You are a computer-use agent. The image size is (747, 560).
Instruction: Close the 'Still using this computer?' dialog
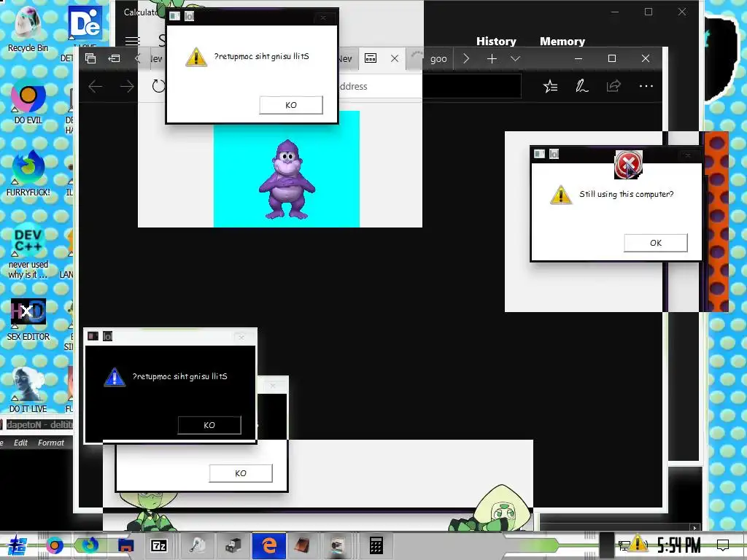click(687, 155)
